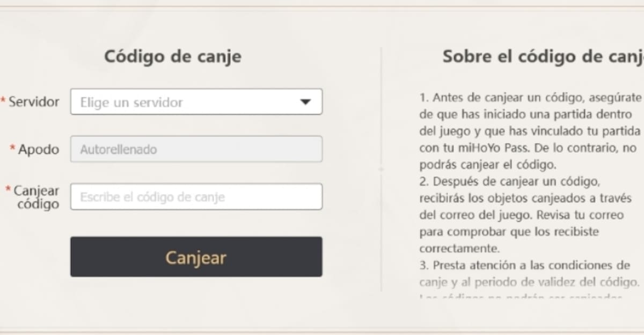Click the vertical divider between the panels
The height and width of the screenshot is (335, 644).
click(381, 169)
